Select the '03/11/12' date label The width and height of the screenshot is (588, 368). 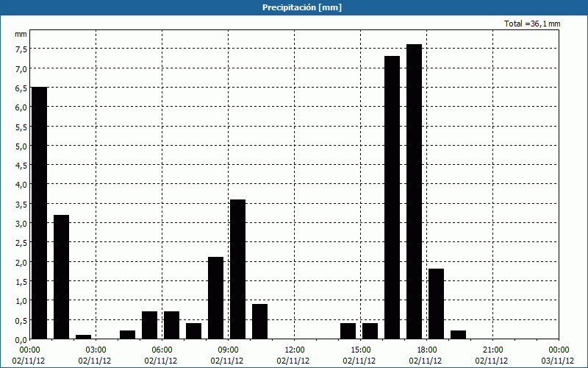558,361
